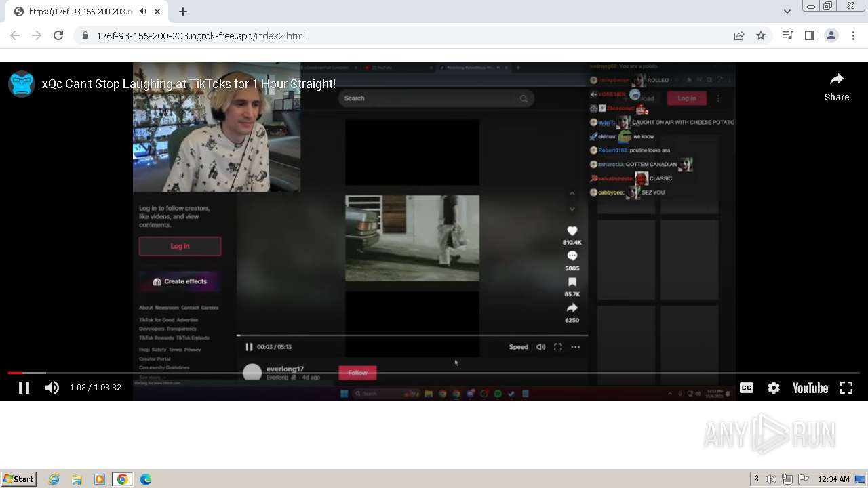The image size is (868, 488).
Task: Toggle closed captions on the player
Action: coord(747,388)
